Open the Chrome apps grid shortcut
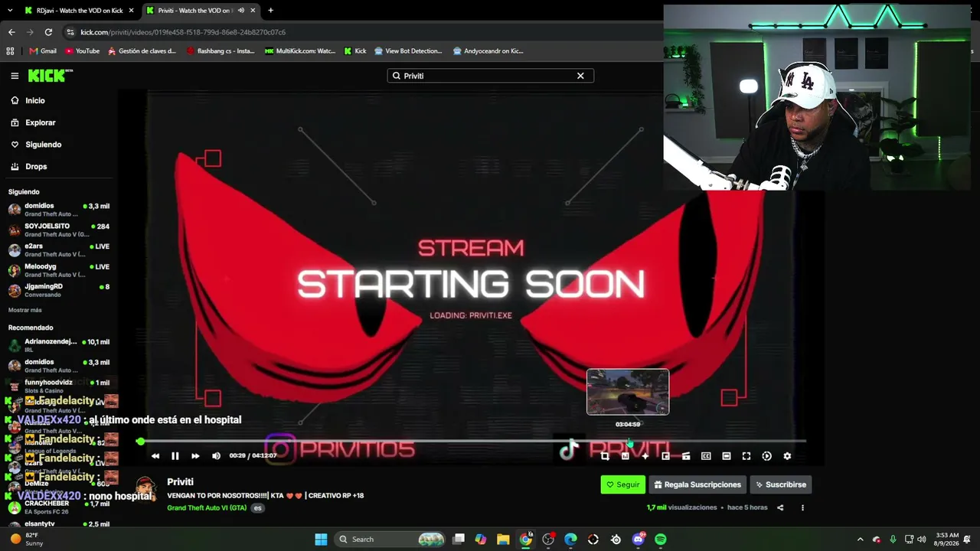The height and width of the screenshot is (551, 980). point(10,51)
